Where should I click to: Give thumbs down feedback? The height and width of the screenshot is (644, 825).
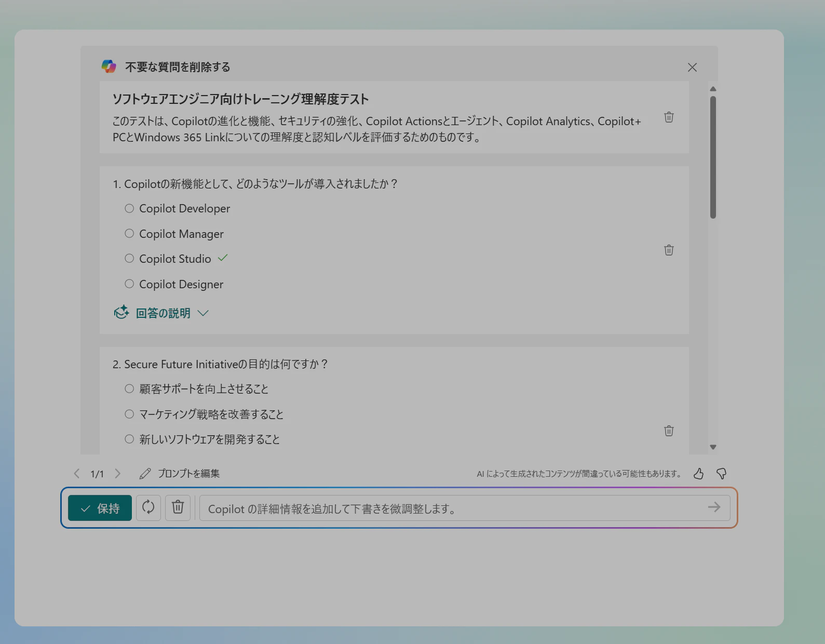coord(721,474)
